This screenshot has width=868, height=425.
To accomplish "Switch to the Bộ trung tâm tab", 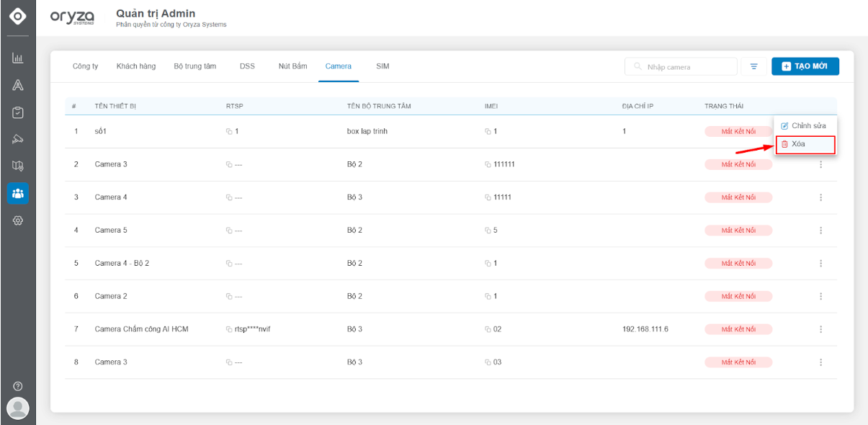I will [195, 66].
